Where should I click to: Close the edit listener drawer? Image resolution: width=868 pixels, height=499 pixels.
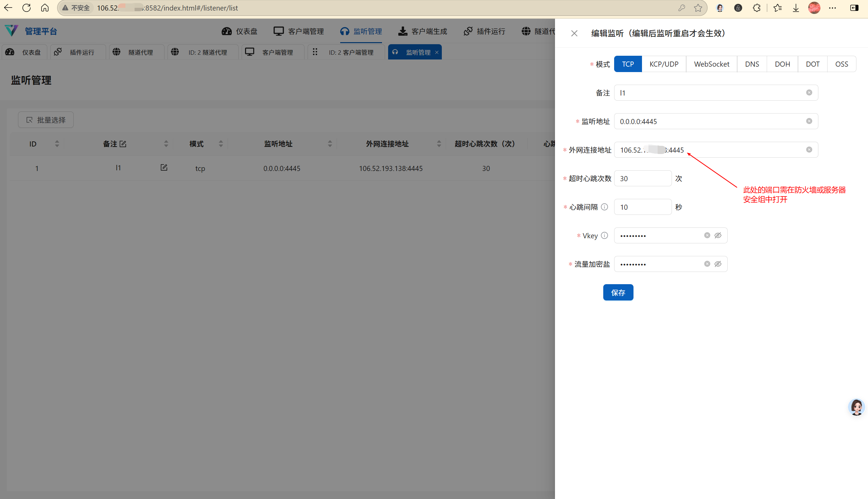[x=574, y=33]
